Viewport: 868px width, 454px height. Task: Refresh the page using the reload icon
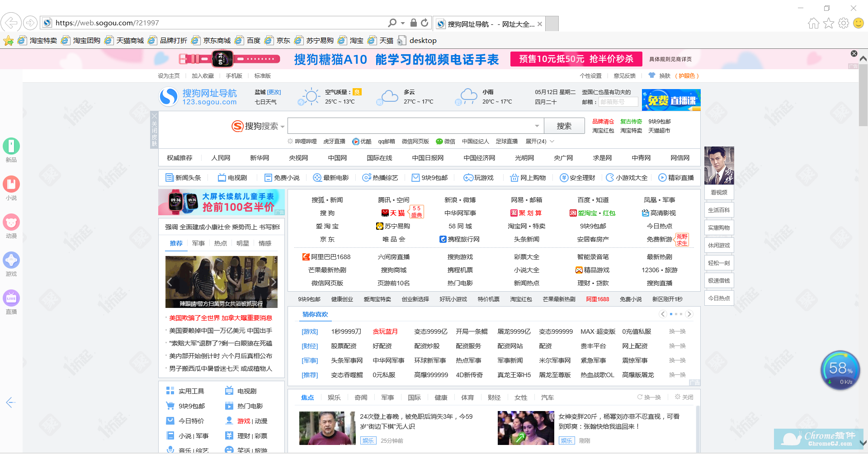pyautogui.click(x=425, y=23)
